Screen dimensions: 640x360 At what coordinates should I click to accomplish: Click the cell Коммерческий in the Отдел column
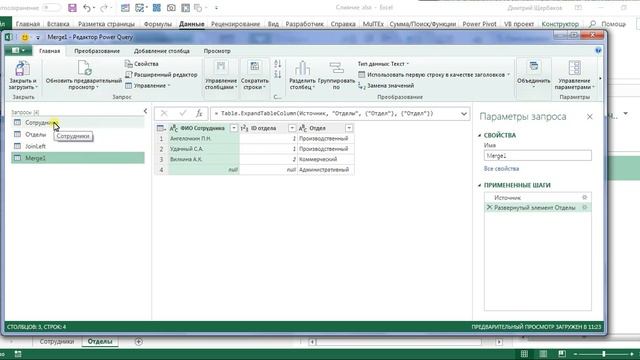coord(326,159)
